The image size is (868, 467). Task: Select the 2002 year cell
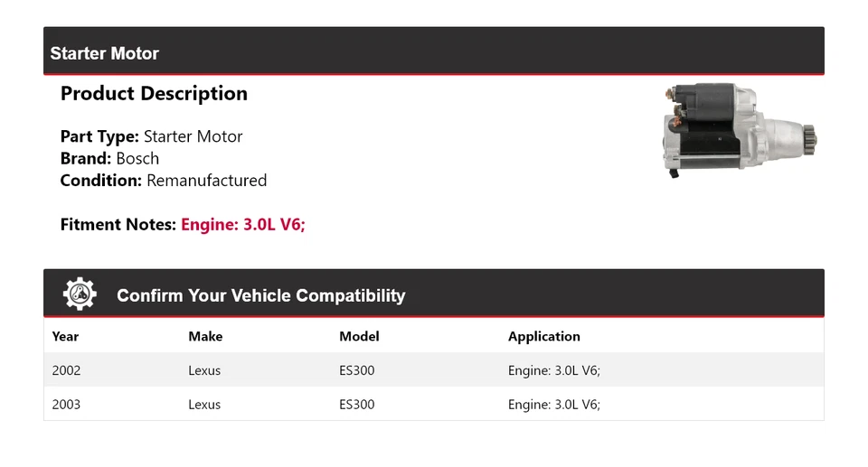point(66,370)
